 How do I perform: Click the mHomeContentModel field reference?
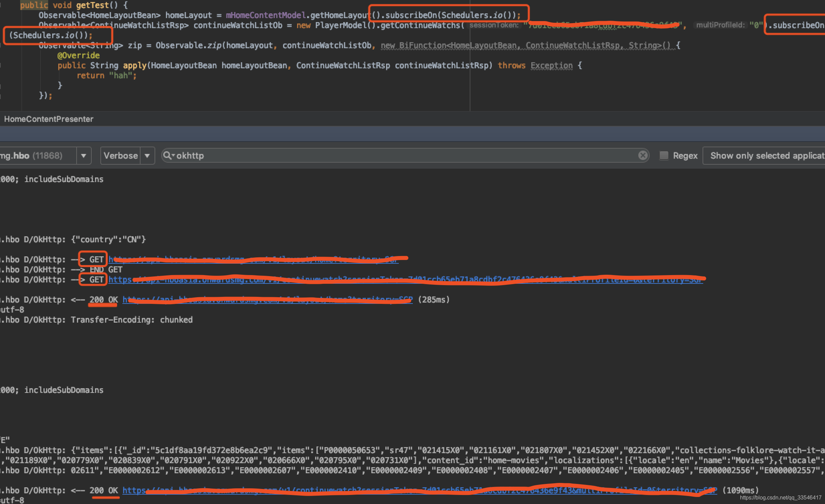click(266, 15)
